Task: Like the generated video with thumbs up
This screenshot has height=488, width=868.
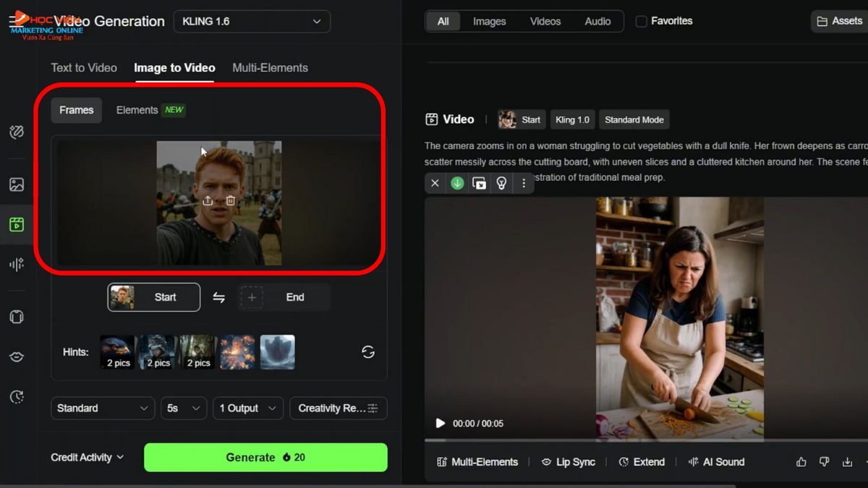Action: pos(801,462)
